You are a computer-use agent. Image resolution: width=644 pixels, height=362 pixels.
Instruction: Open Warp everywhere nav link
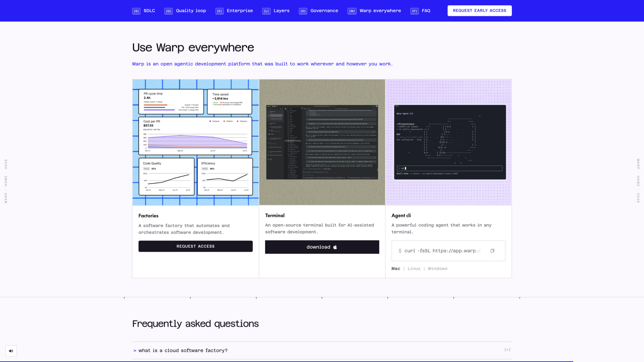[380, 11]
